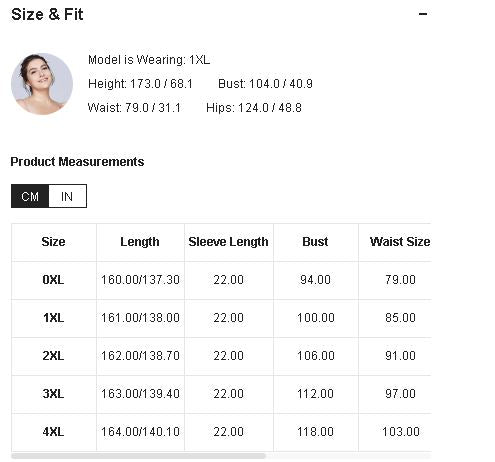495x462 pixels.
Task: Click the Length column header
Action: tap(140, 242)
